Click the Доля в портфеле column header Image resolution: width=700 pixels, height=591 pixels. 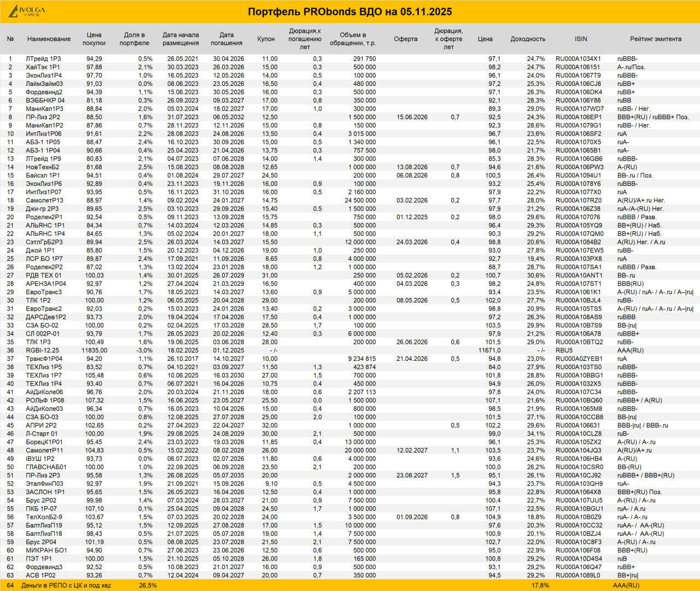tap(135, 39)
